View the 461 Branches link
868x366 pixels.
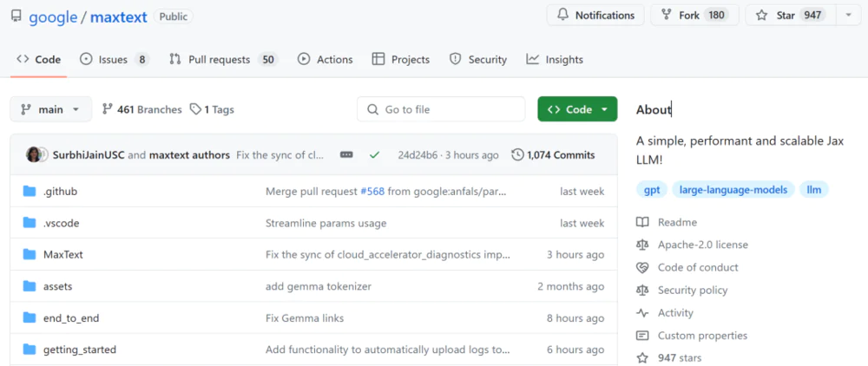pos(141,109)
